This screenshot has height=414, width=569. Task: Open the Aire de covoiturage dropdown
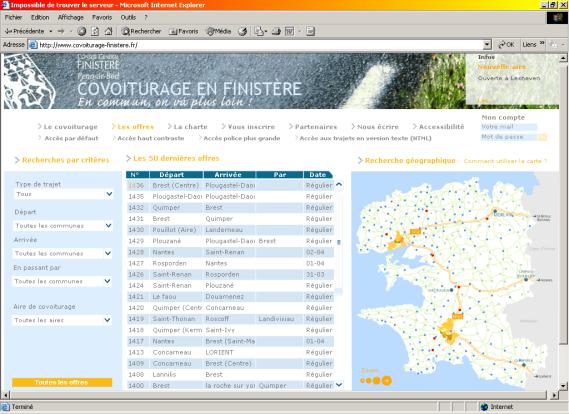[x=62, y=320]
